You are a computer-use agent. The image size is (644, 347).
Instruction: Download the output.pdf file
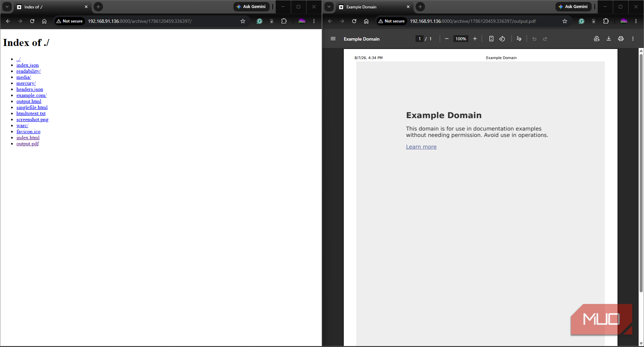click(609, 39)
